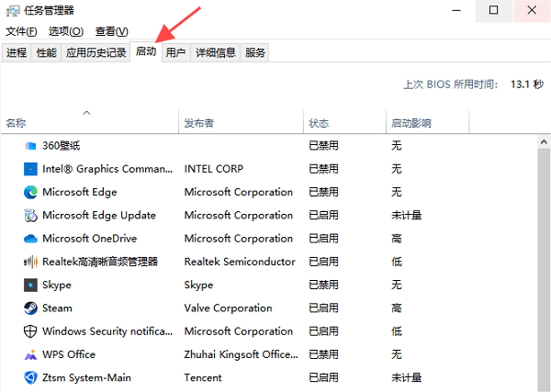Select the Microsoft OneDrive cloud icon
Viewport: 551px width, 392px height.
(x=30, y=239)
